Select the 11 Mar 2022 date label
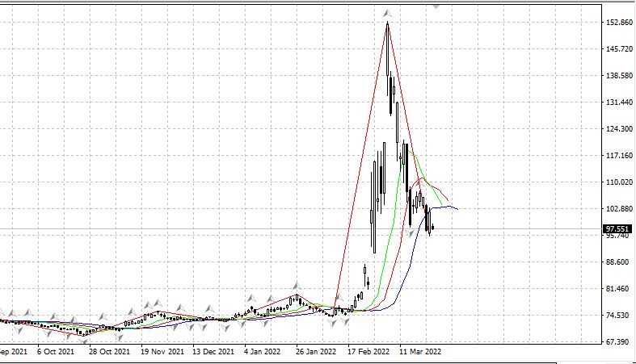This screenshot has width=636, height=364. pos(420,351)
